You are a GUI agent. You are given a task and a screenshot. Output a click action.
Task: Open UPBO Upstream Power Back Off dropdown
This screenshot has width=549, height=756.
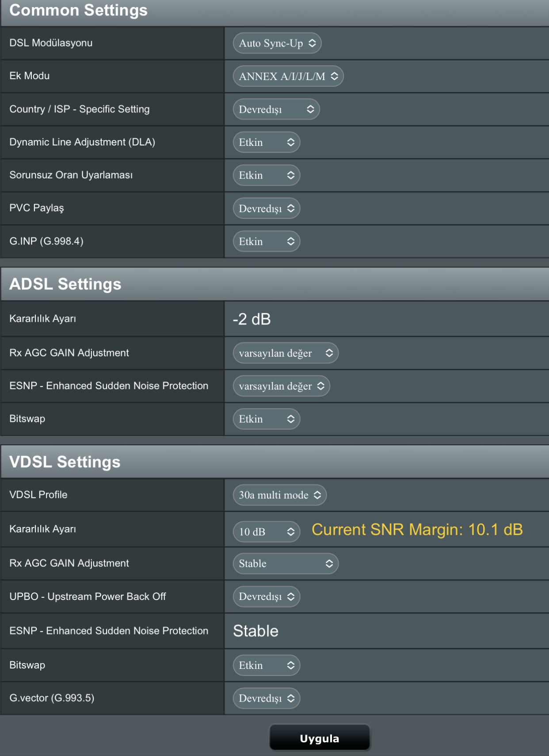pos(267,597)
